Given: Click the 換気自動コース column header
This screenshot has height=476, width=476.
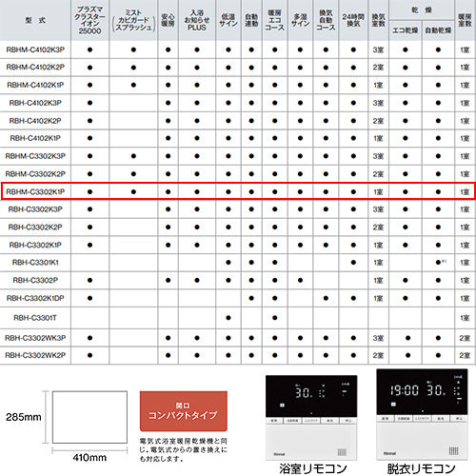Looking at the screenshot, I should [x=326, y=20].
